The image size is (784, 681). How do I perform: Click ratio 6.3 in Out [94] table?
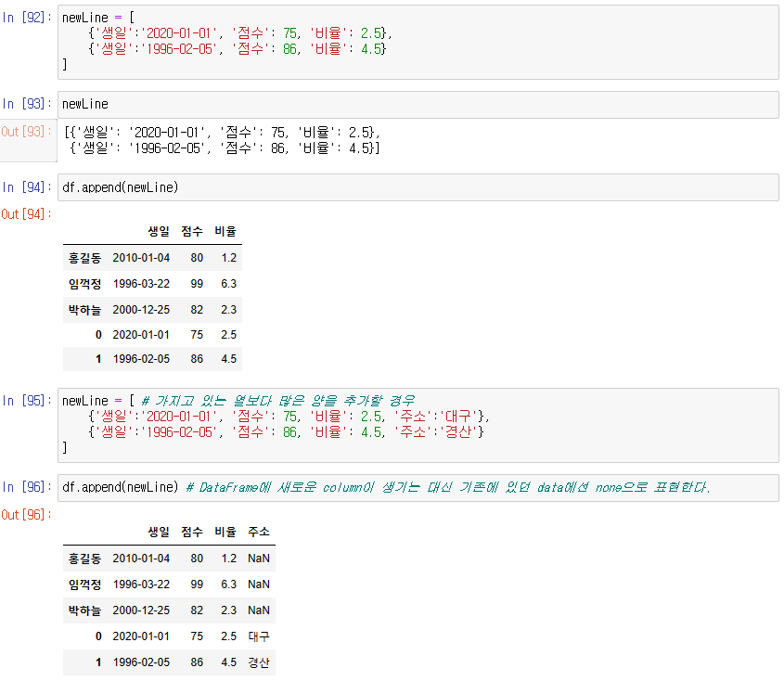point(229,284)
